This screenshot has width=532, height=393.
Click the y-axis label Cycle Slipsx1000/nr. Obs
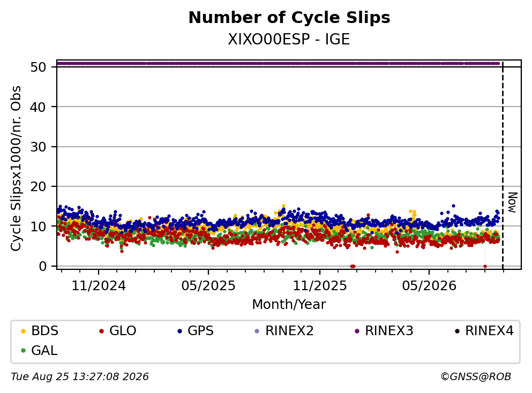(x=16, y=168)
